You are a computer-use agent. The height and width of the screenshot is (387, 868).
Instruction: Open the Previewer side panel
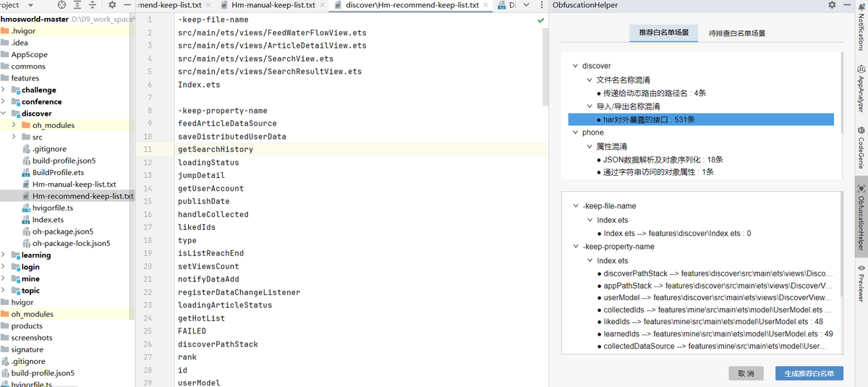point(861,284)
